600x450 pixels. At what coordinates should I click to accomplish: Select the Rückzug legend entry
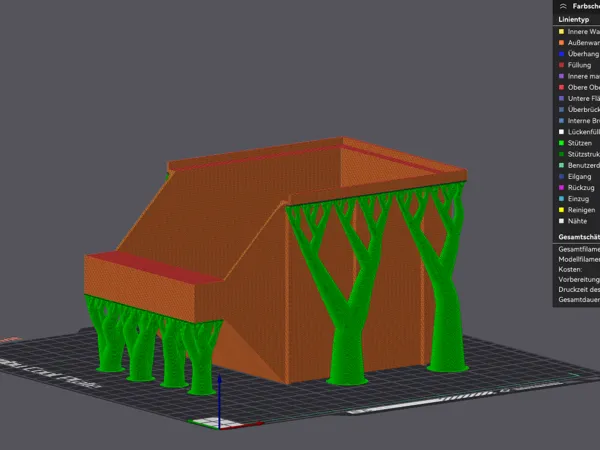click(579, 188)
